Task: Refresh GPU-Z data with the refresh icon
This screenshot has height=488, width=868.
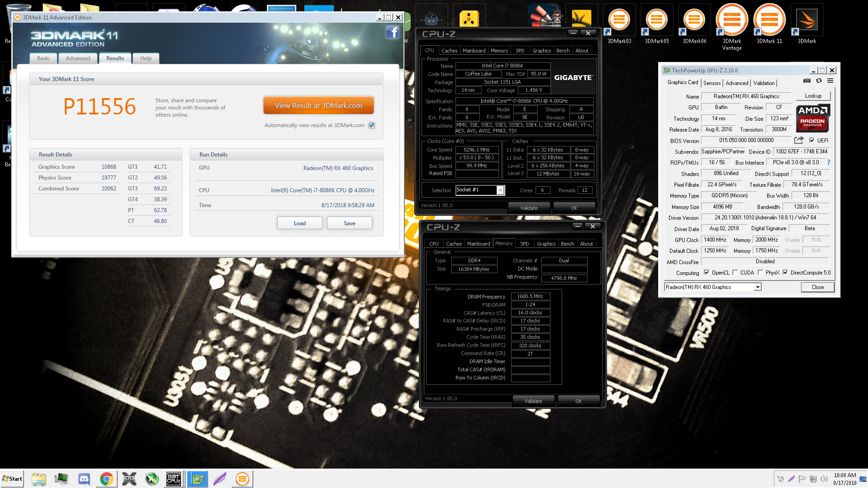Action: 819,81
